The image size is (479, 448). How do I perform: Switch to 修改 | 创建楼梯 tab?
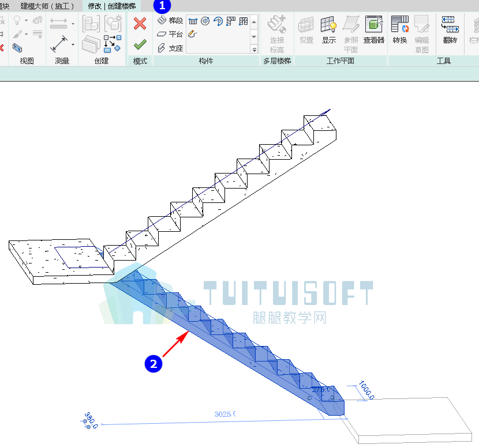coord(111,6)
